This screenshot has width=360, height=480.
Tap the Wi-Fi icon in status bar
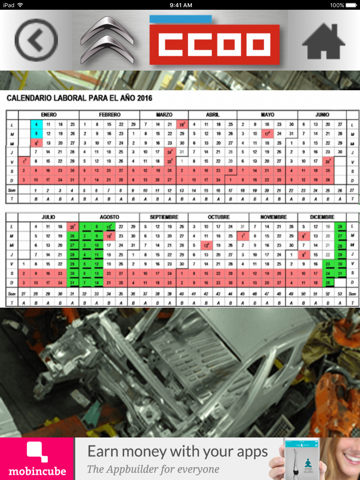20,5
